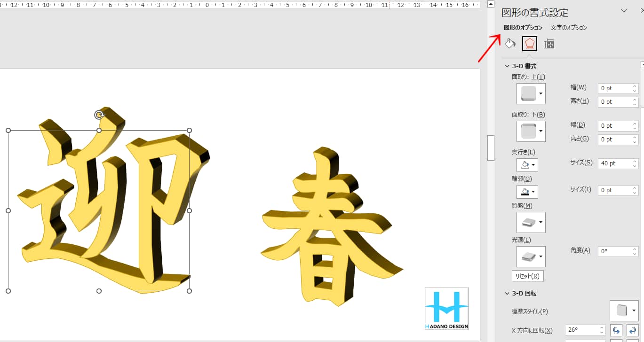
Task: Open the 輪郭 contour color picker
Action: tap(527, 192)
